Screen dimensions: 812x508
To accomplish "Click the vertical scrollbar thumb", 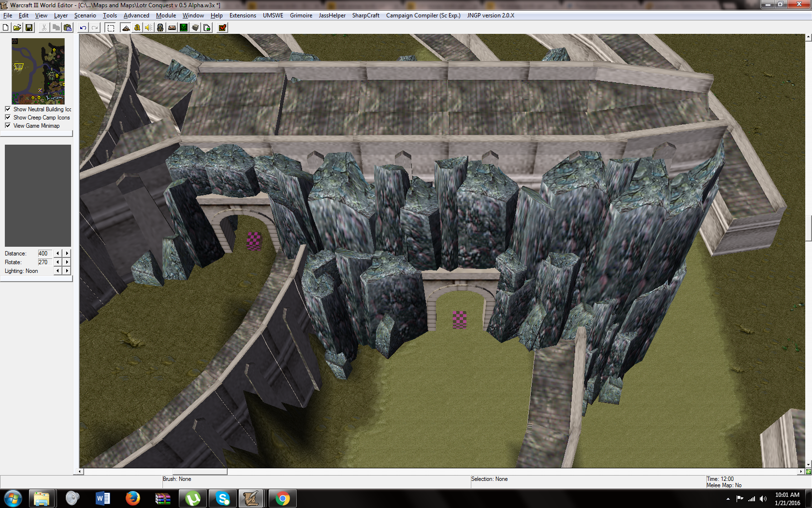I will click(808, 229).
